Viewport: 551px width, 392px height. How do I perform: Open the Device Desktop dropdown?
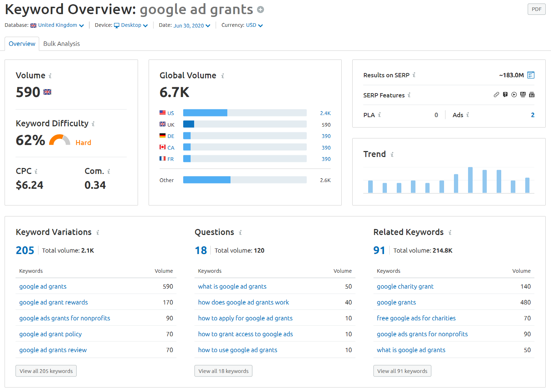click(131, 25)
